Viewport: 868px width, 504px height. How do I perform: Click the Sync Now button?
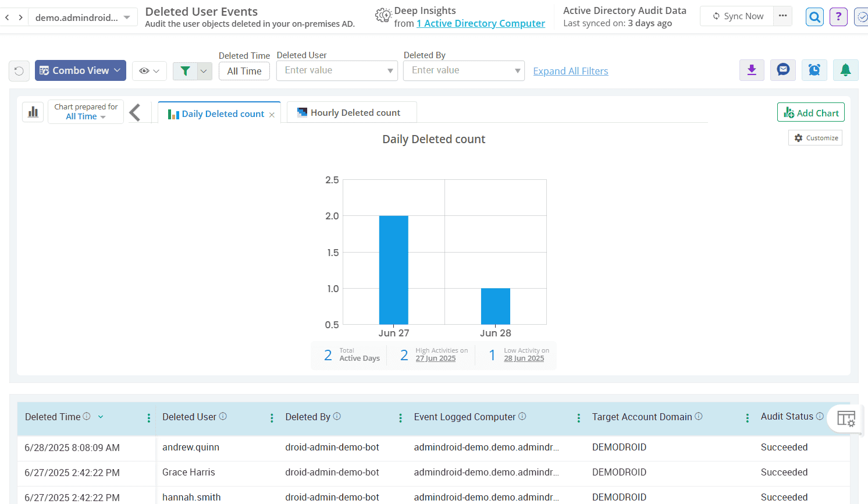pos(737,16)
